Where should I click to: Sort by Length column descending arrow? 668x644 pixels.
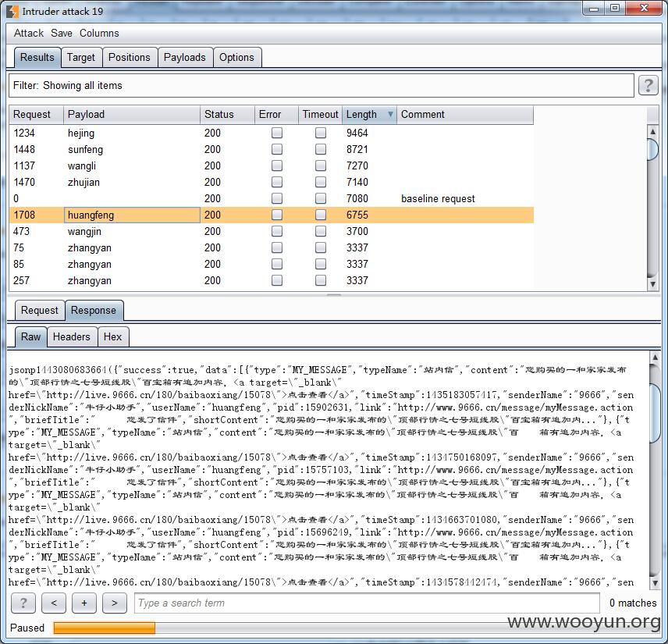tap(390, 114)
